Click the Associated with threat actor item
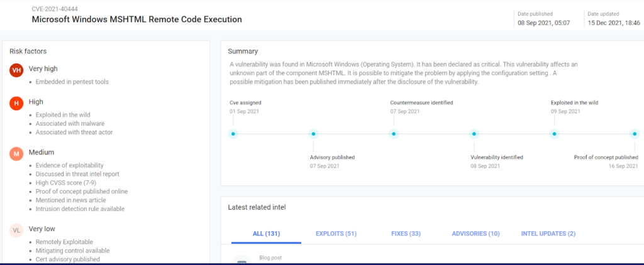The height and width of the screenshot is (265, 644). tap(74, 132)
